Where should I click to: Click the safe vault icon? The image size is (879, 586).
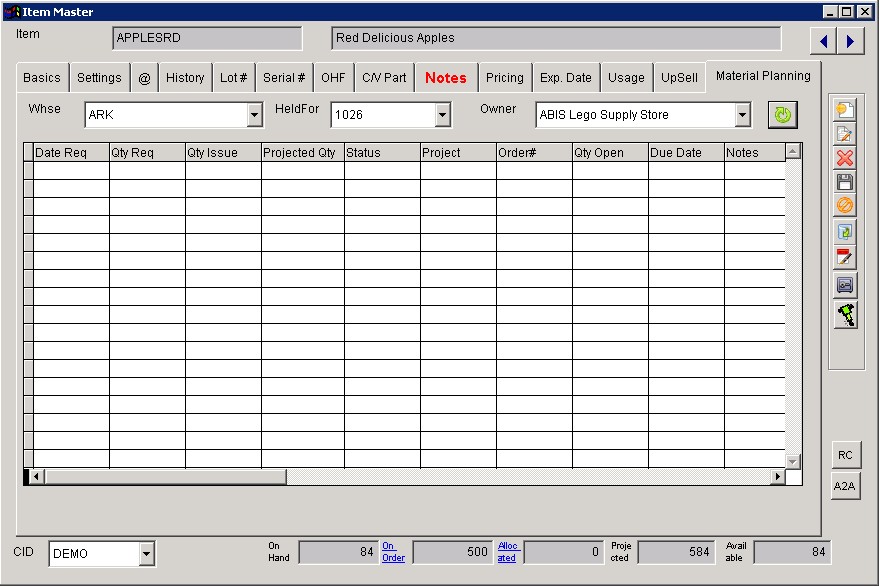coord(845,285)
